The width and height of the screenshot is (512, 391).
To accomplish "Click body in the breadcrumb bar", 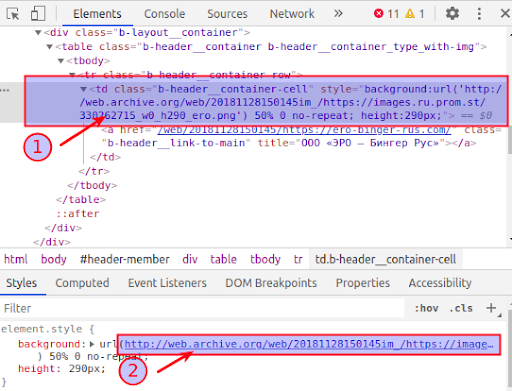I will [x=53, y=259].
